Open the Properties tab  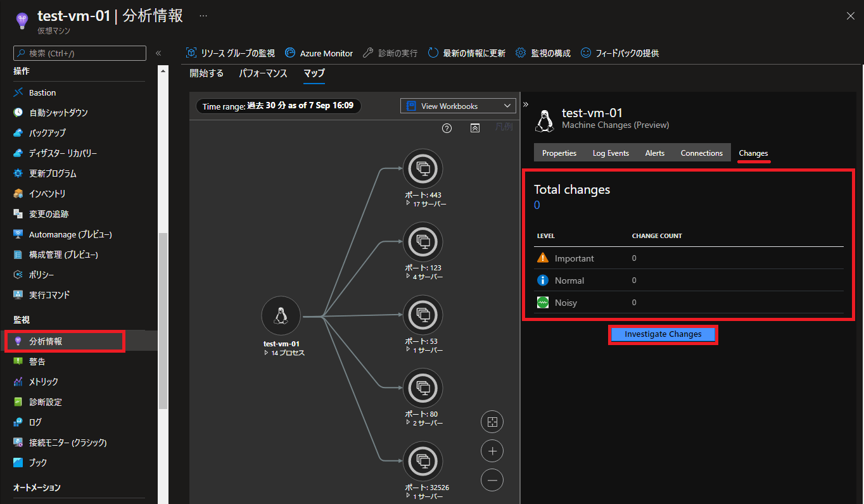click(x=559, y=153)
